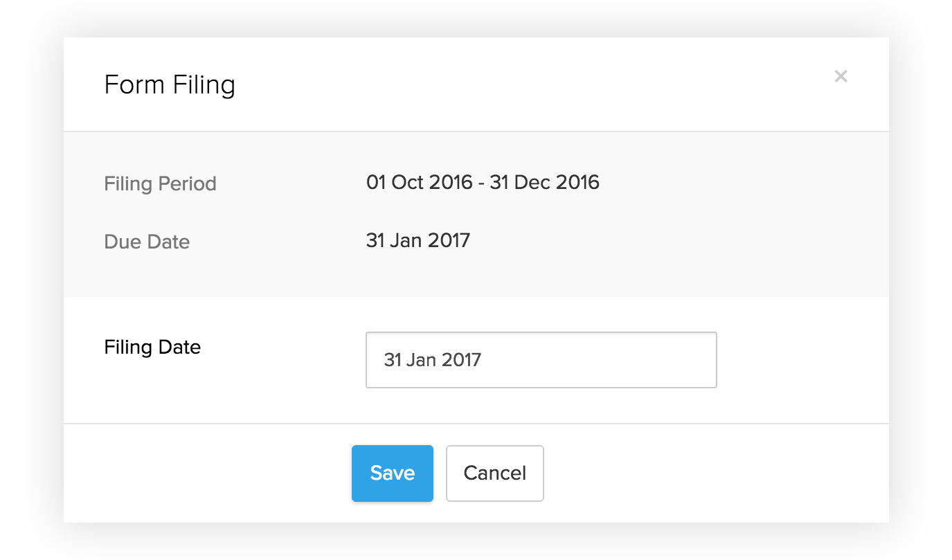Click the 31 Dec 2016 end date
The width and height of the screenshot is (952, 560).
pyautogui.click(x=544, y=183)
